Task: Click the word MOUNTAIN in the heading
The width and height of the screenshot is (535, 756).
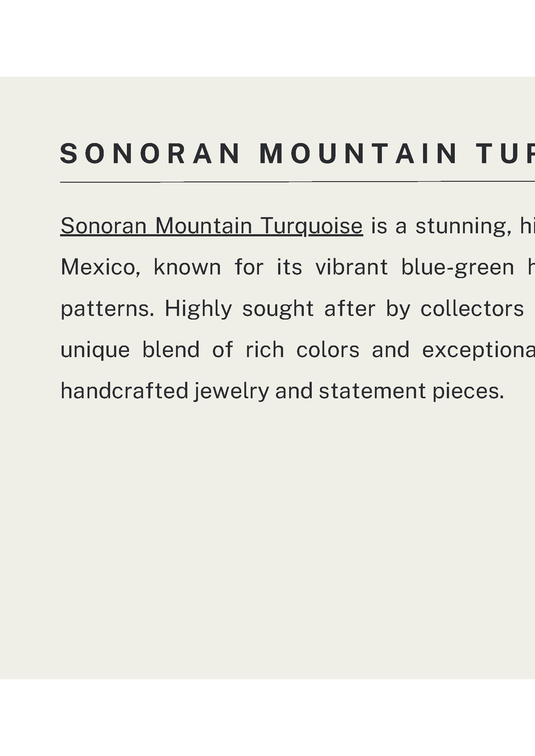Action: click(358, 154)
